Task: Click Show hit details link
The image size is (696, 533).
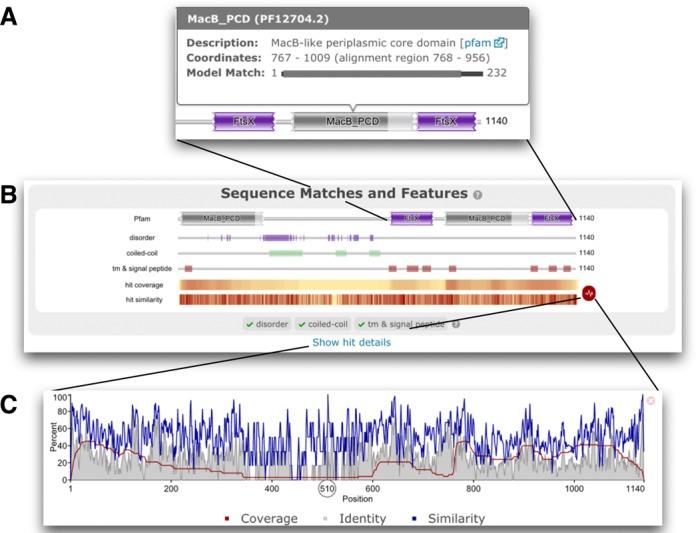Action: pos(351,343)
